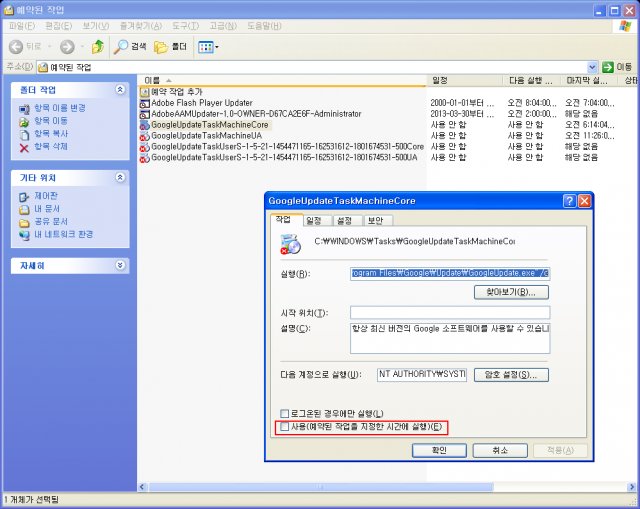
Task: Click the dialog help question mark button
Action: [x=569, y=201]
